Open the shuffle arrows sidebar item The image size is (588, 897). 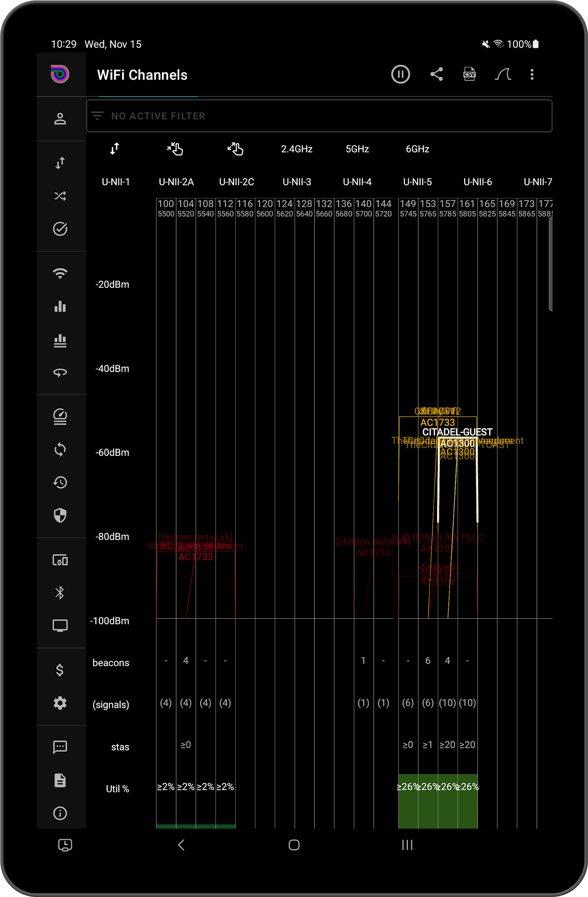[x=60, y=196]
